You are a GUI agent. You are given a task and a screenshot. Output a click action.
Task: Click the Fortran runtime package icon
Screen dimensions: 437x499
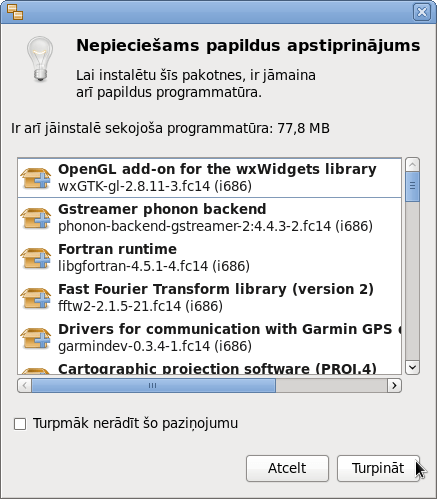coord(36,258)
